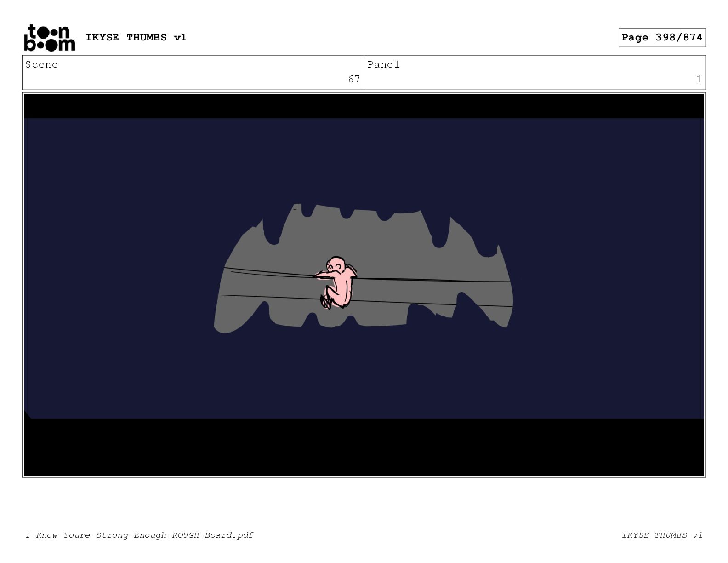Click the 'Page 398/874' indicator
This screenshot has width=728, height=563.
coord(662,38)
